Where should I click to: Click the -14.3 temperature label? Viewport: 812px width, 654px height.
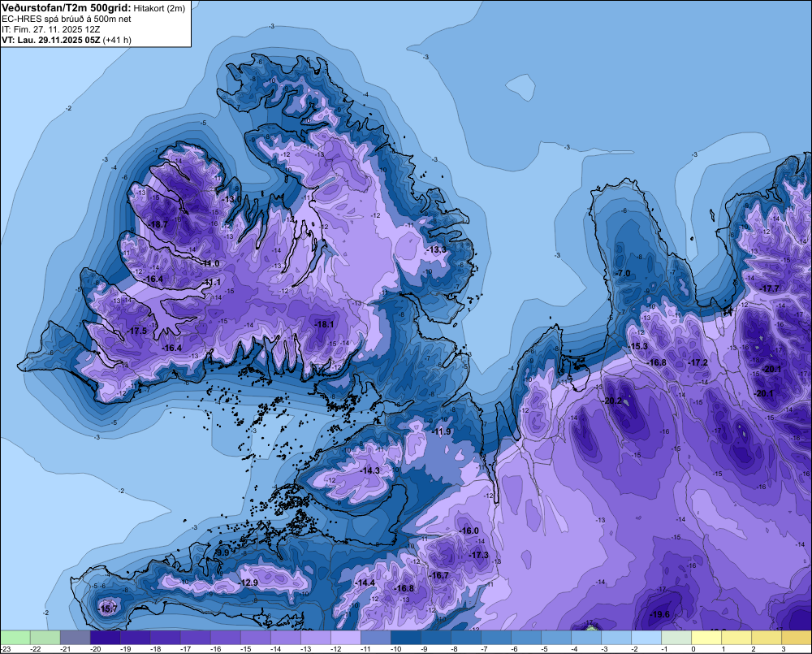click(369, 470)
